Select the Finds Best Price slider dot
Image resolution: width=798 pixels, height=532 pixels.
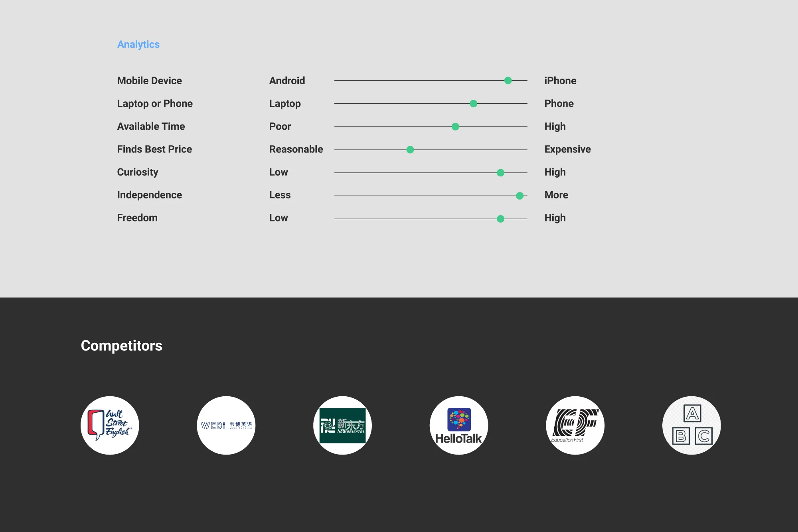click(x=410, y=150)
